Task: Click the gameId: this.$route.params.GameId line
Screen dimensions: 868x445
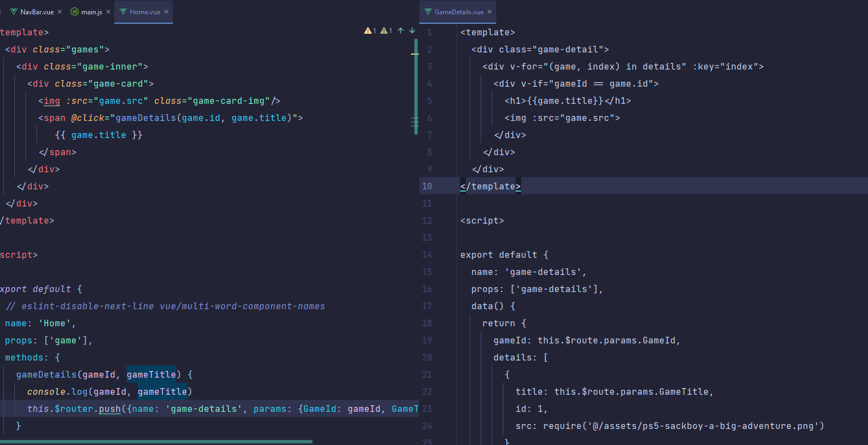Action: (x=587, y=341)
